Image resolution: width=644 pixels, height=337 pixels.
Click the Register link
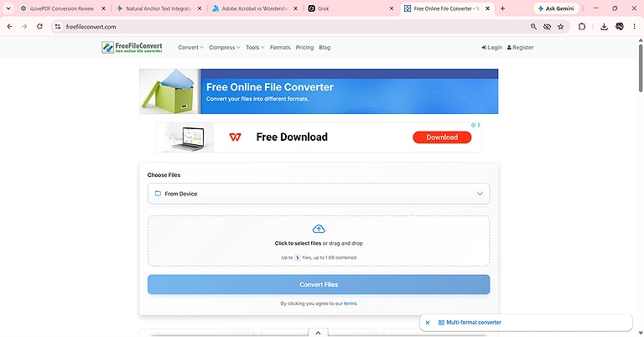tap(520, 48)
